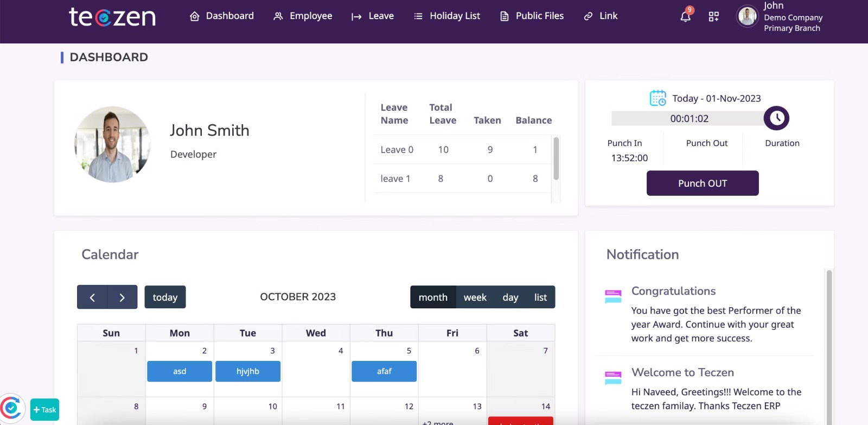The height and width of the screenshot is (425, 868).
Task: Click the circular check widget icon
Action: coord(11,408)
